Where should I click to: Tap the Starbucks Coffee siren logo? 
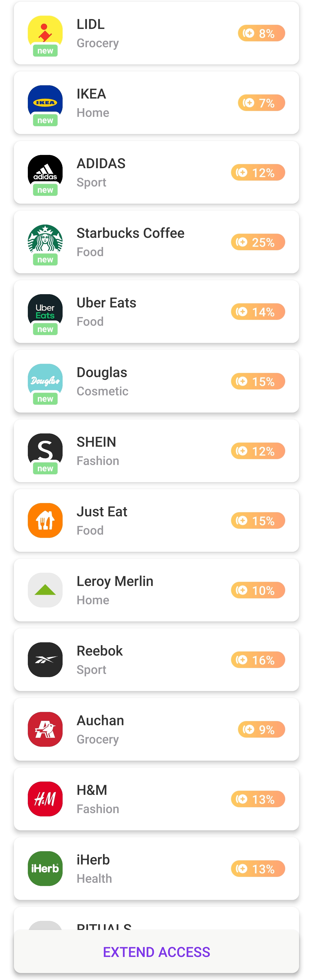[x=45, y=242]
